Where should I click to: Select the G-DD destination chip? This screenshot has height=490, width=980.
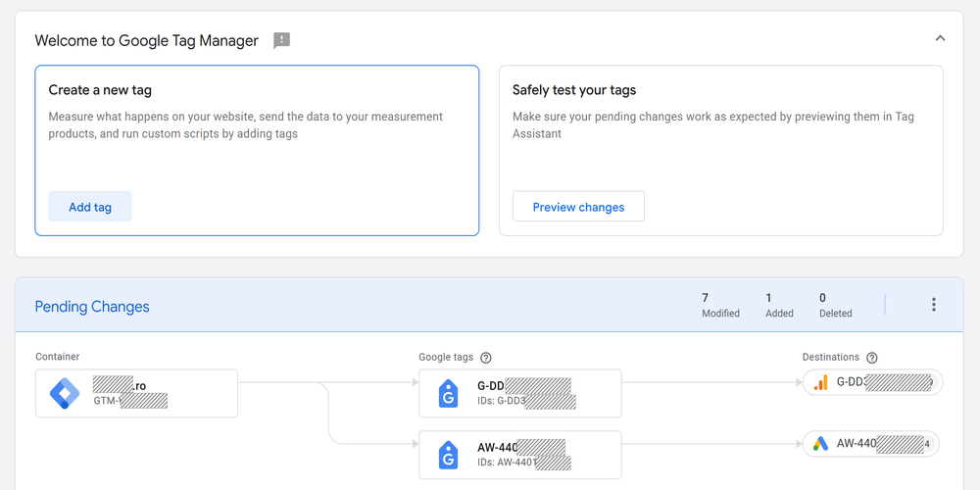[872, 382]
